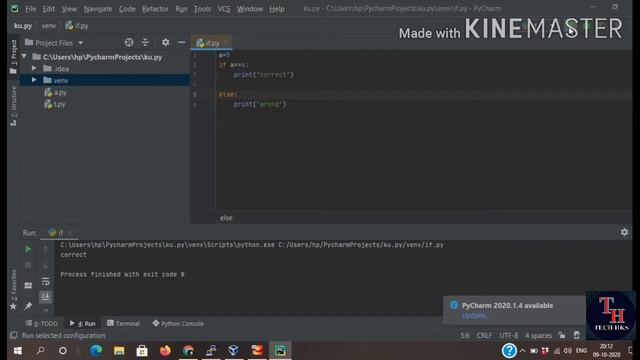
Task: Open Microsoft Edge from the taskbar
Action: (x=96, y=351)
